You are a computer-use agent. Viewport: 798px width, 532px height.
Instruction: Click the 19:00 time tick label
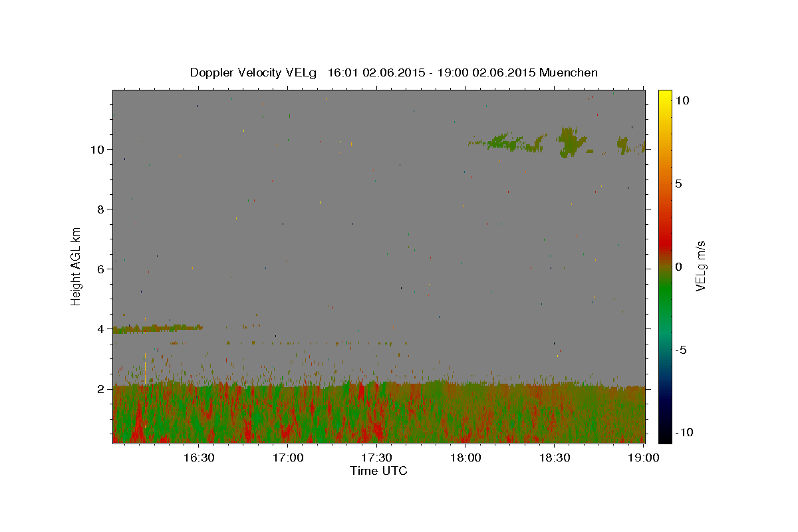coord(643,458)
